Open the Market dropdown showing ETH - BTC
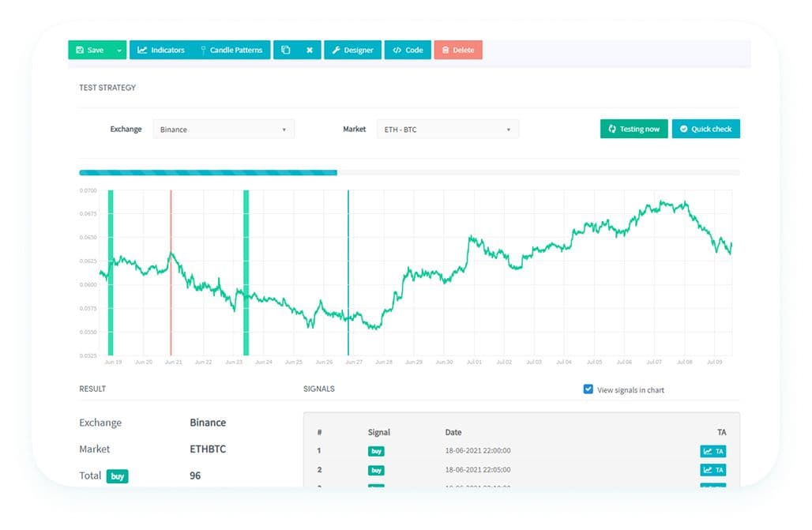 pos(447,129)
